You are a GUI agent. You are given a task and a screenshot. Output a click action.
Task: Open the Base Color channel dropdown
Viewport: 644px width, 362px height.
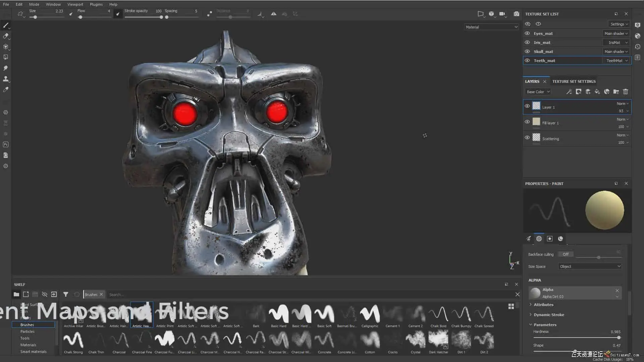click(538, 92)
